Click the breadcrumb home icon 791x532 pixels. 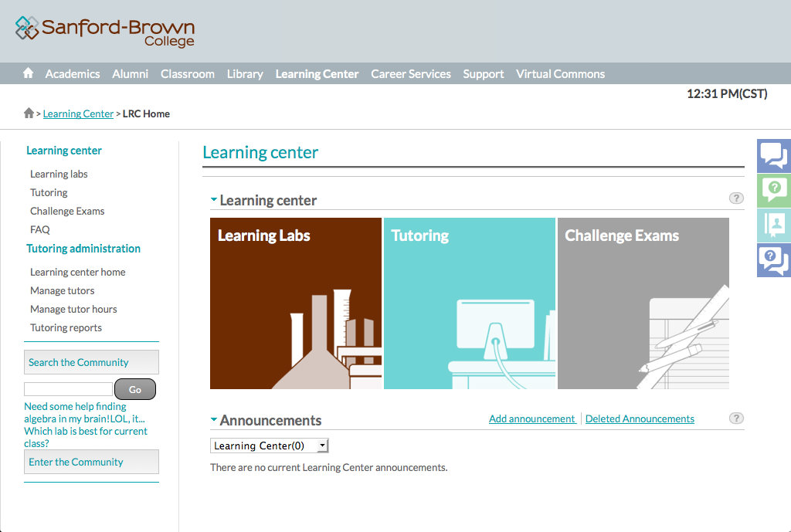(x=29, y=114)
